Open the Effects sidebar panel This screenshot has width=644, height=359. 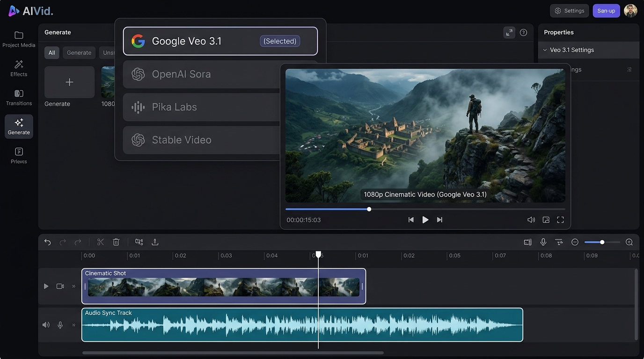(19, 68)
